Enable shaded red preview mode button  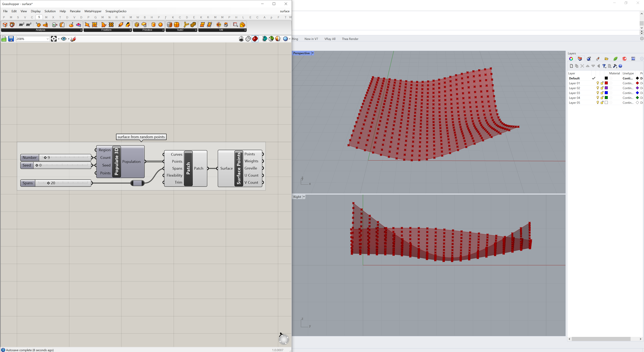255,39
